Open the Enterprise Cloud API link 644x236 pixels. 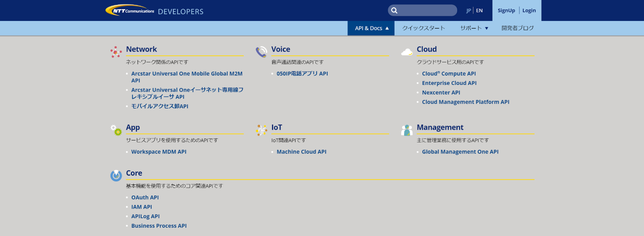click(x=449, y=83)
